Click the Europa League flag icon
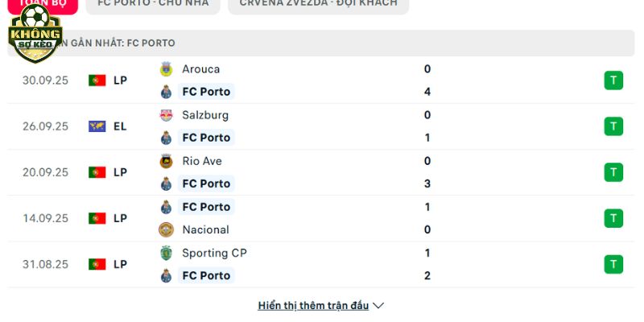 (x=97, y=126)
